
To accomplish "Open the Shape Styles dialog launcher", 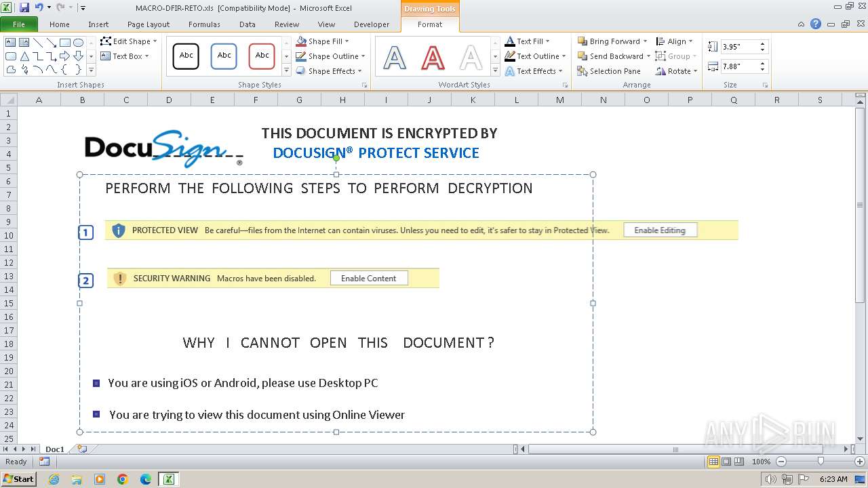I will 365,85.
